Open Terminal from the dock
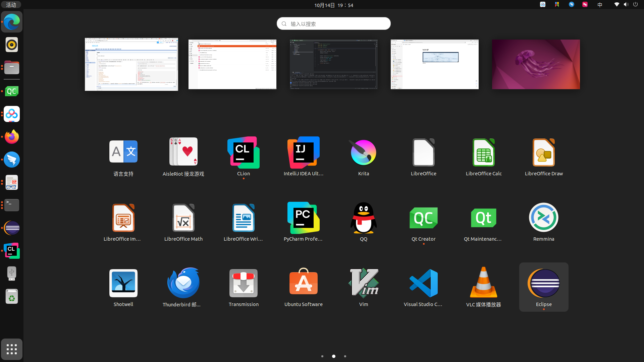The width and height of the screenshot is (644, 362). (x=12, y=205)
